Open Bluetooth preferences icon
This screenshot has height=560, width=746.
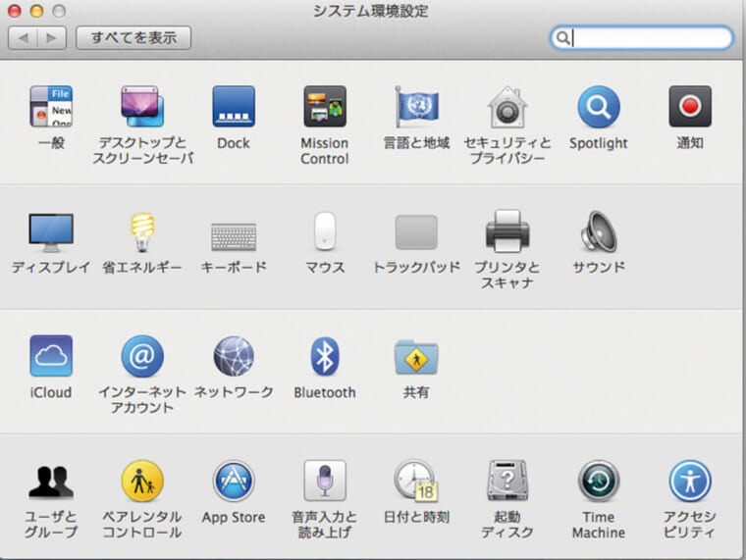[x=325, y=356]
